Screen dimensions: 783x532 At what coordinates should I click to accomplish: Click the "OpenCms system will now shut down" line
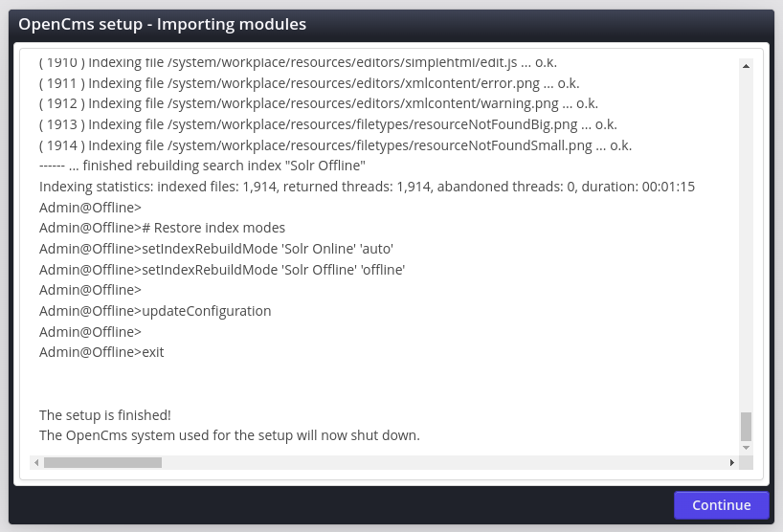(x=230, y=435)
